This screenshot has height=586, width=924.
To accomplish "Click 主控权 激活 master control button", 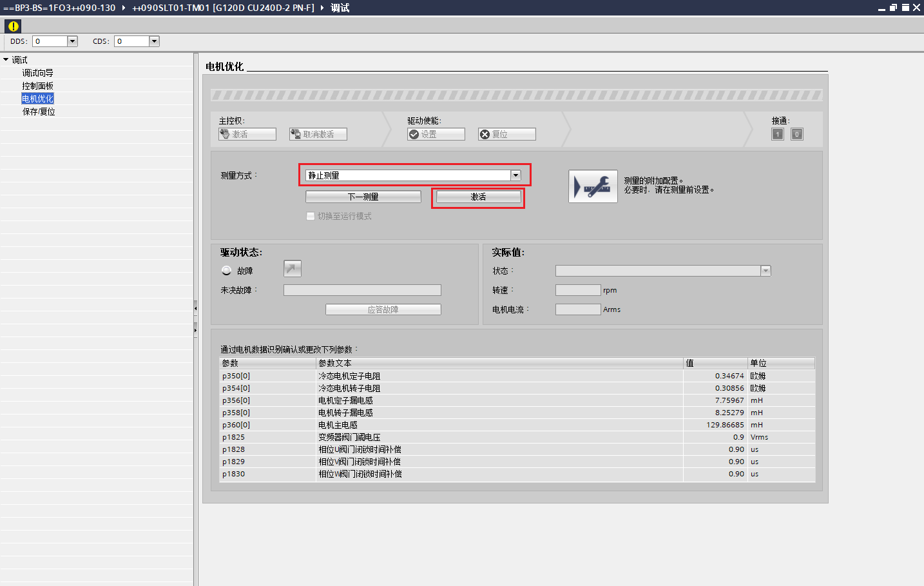I will click(x=247, y=134).
